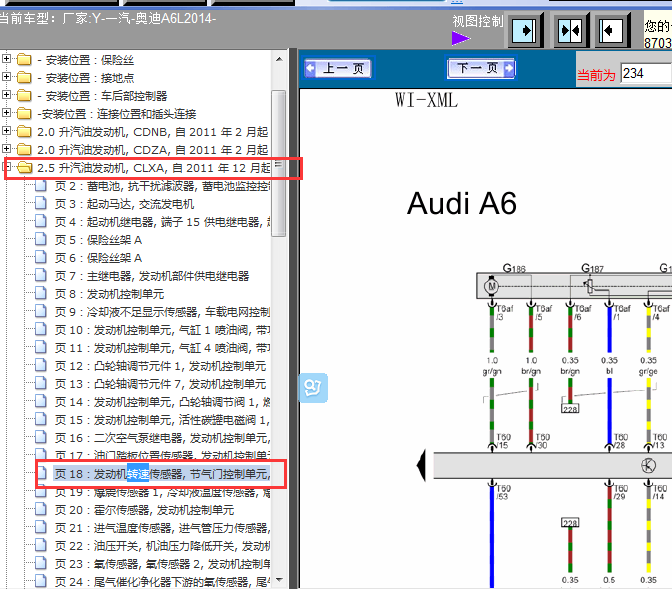Click document icon beside 页 12
The width and height of the screenshot is (672, 589).
[x=41, y=365]
